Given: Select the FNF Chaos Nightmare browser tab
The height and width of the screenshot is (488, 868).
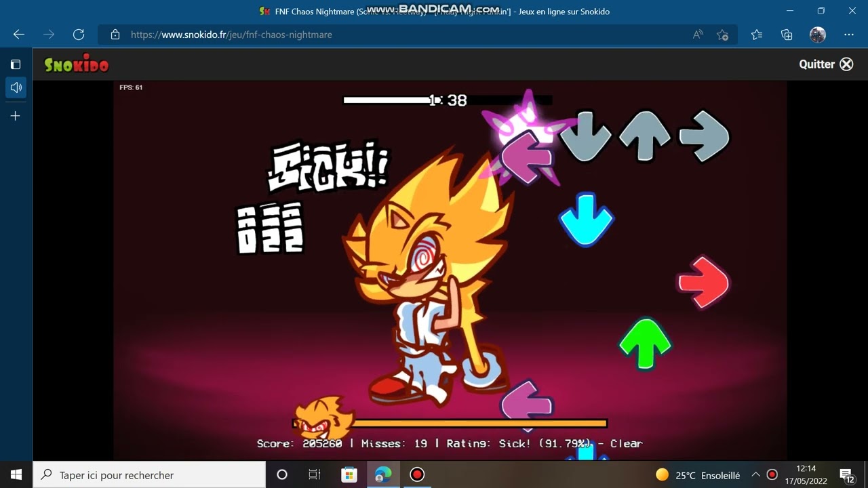Looking at the screenshot, I should pos(434,12).
